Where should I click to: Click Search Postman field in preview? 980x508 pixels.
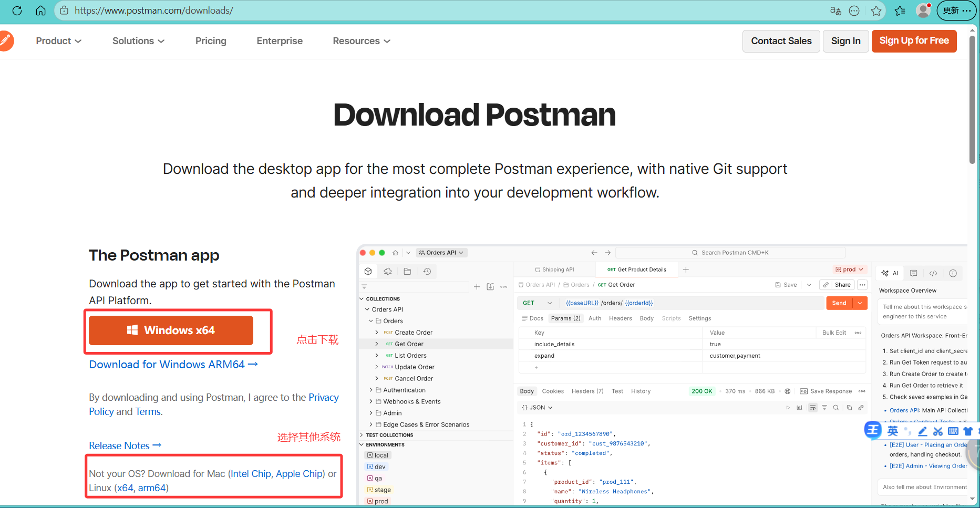730,253
